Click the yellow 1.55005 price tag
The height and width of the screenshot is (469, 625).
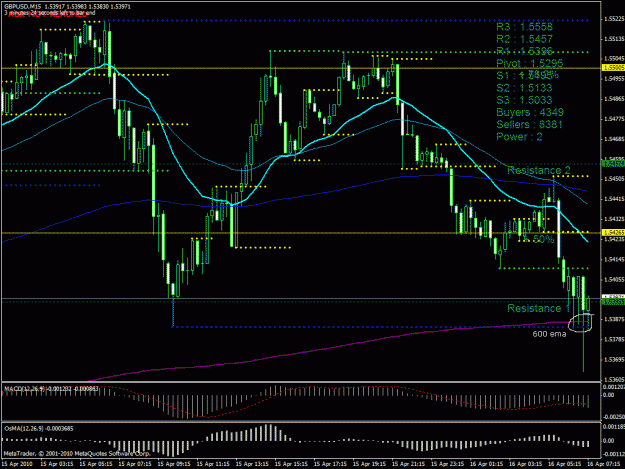pyautogui.click(x=613, y=68)
